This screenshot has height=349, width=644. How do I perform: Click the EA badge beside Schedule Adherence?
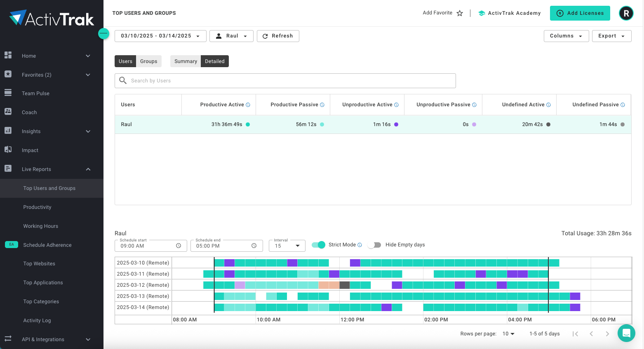pyautogui.click(x=12, y=244)
